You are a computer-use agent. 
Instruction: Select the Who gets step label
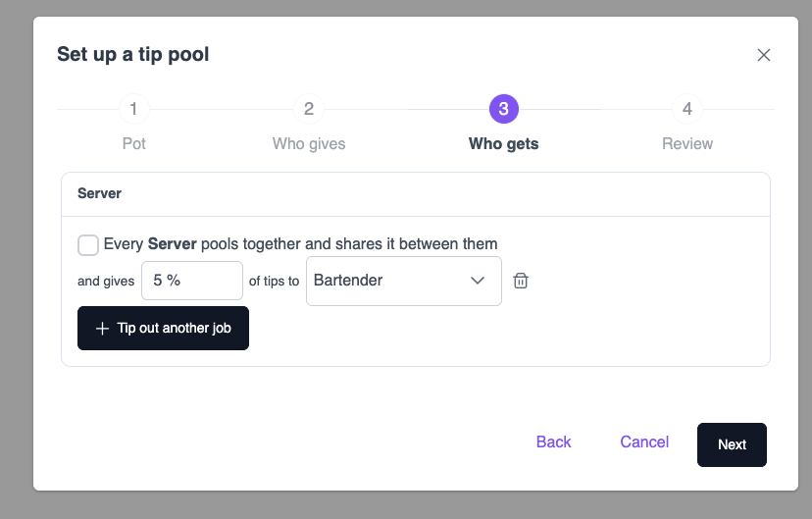(503, 143)
